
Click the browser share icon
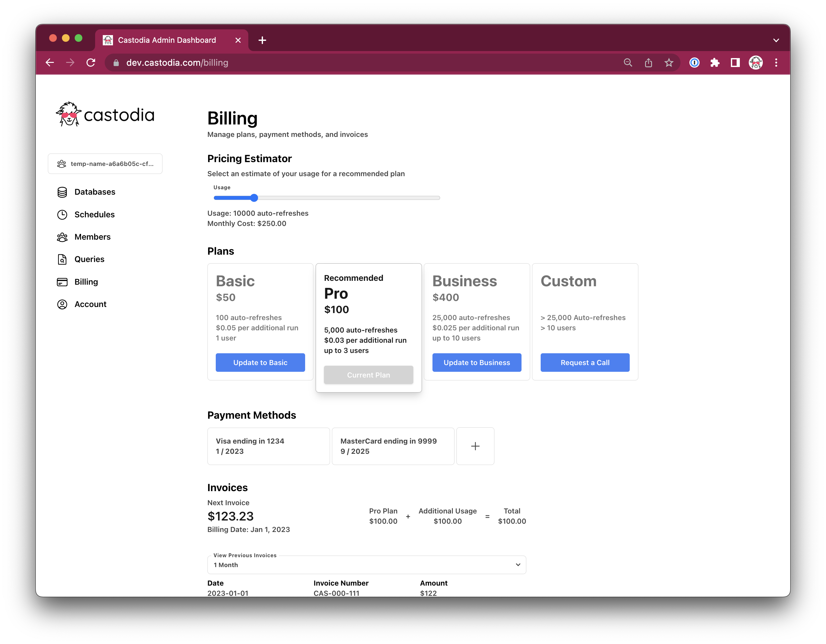point(648,63)
